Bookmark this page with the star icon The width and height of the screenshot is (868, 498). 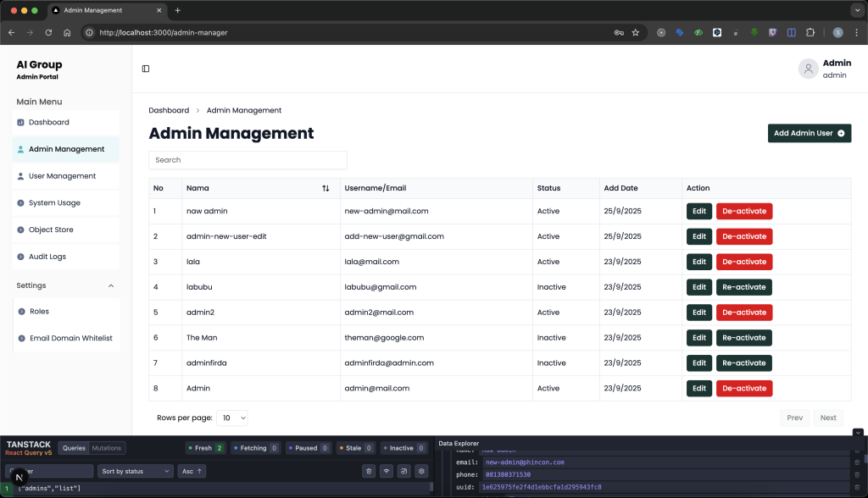pyautogui.click(x=635, y=32)
